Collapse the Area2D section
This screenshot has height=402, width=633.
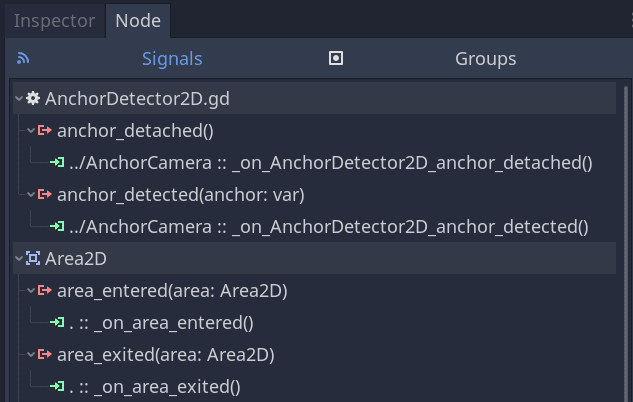[x=19, y=258]
